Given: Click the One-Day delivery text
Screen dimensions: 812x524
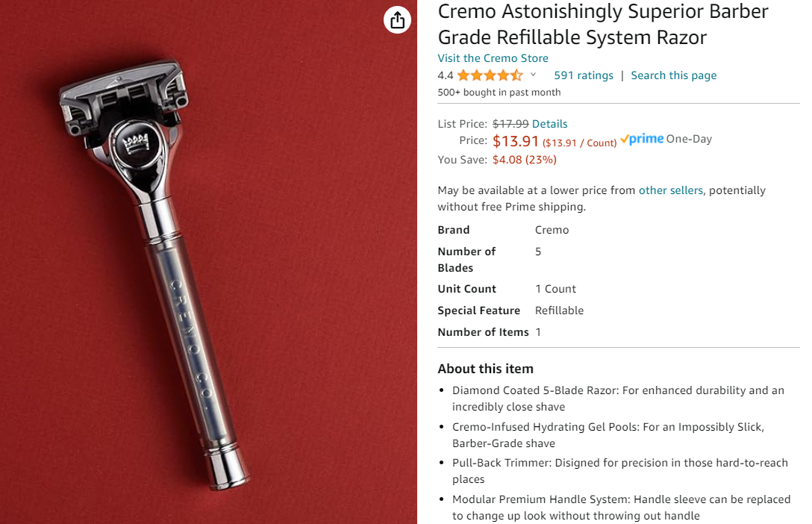Looking at the screenshot, I should tap(689, 139).
